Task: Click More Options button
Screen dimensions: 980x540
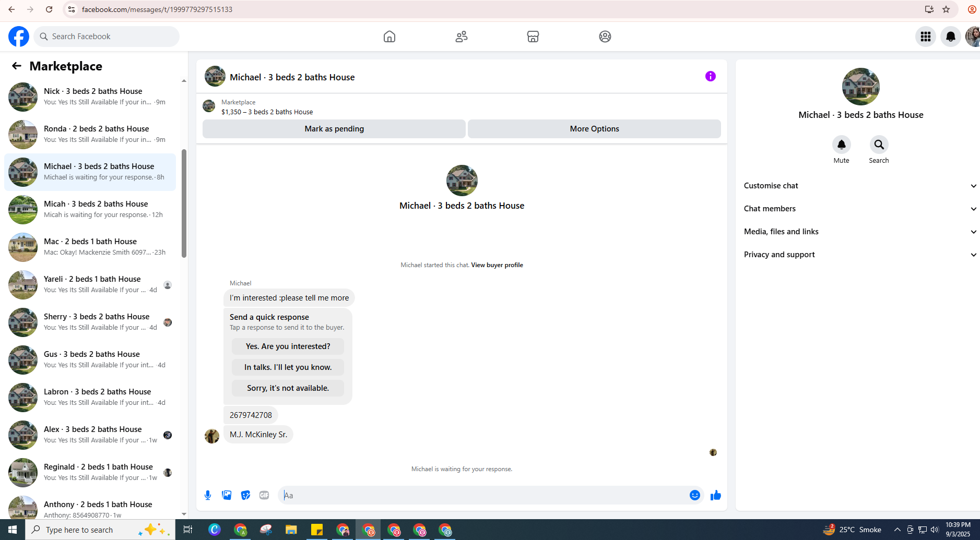Action: (x=594, y=129)
